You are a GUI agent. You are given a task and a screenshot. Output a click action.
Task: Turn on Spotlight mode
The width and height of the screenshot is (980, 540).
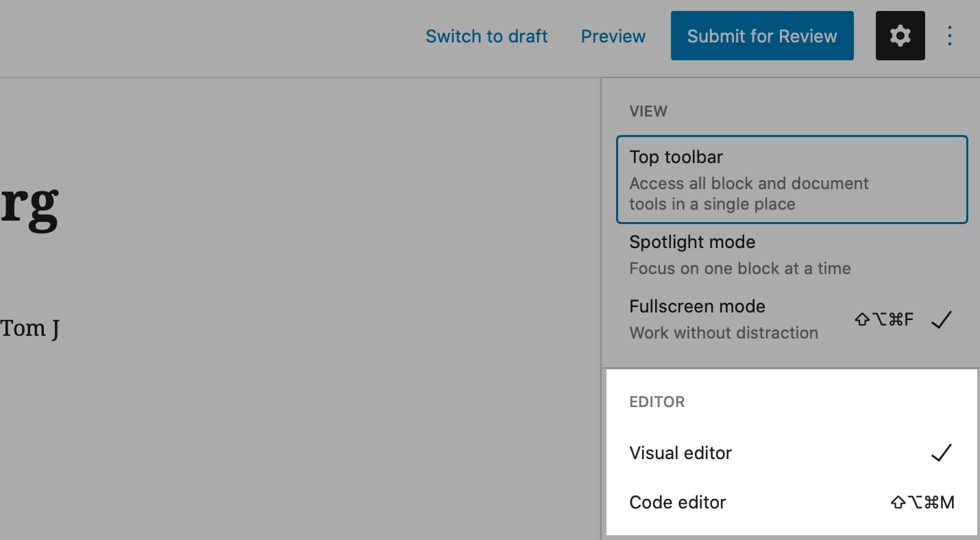[792, 255]
